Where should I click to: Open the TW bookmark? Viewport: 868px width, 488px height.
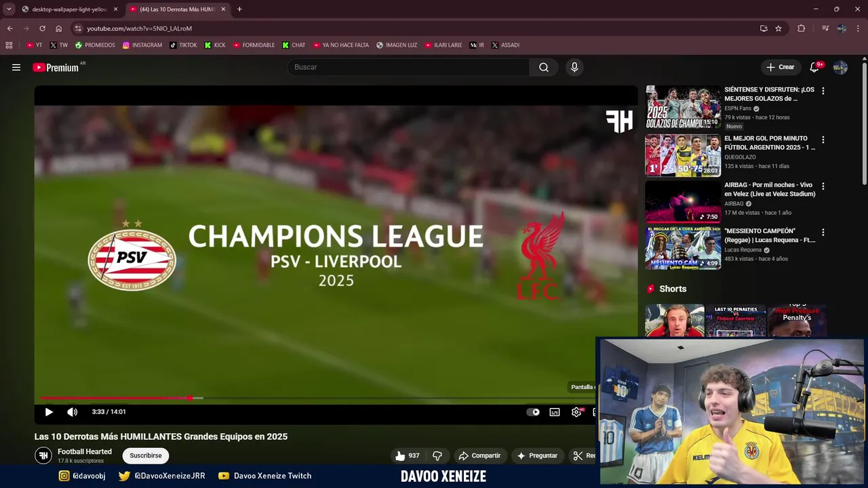point(58,45)
